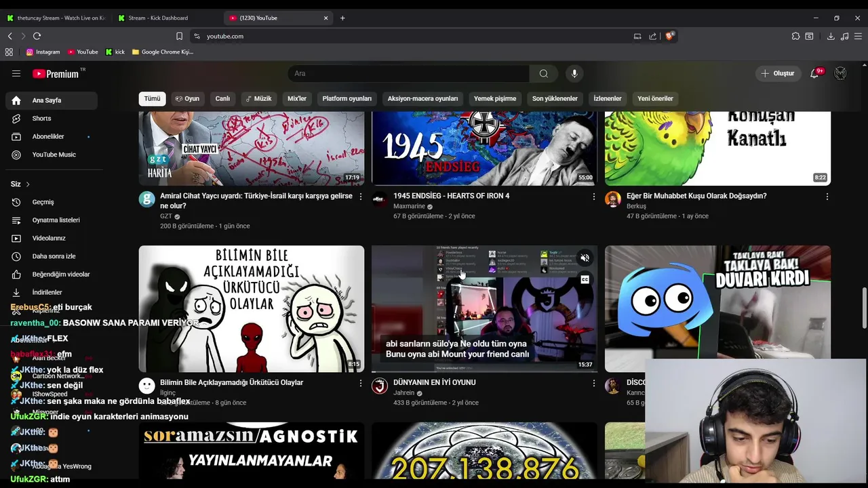The image size is (868, 488).
Task: Unmute the preview playing video
Action: pyautogui.click(x=585, y=258)
